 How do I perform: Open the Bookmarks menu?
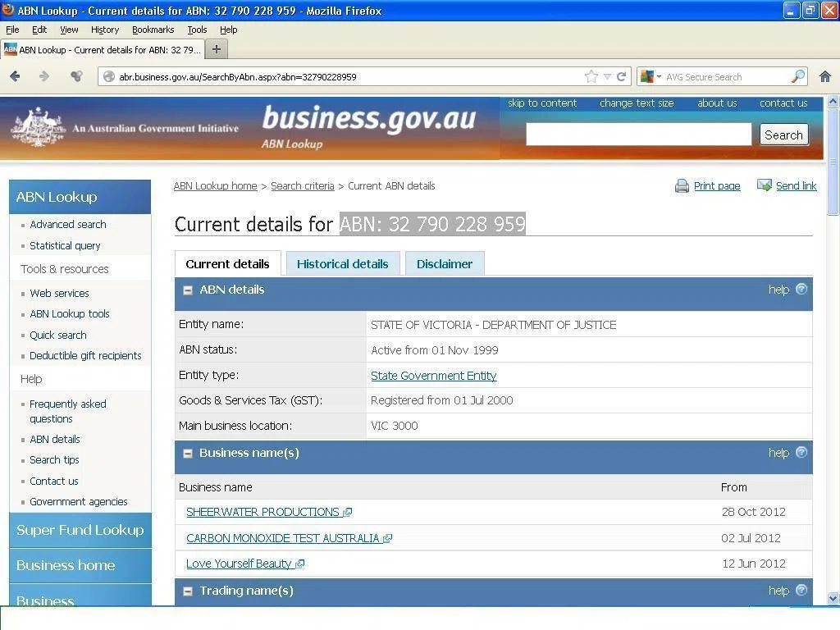(x=153, y=30)
